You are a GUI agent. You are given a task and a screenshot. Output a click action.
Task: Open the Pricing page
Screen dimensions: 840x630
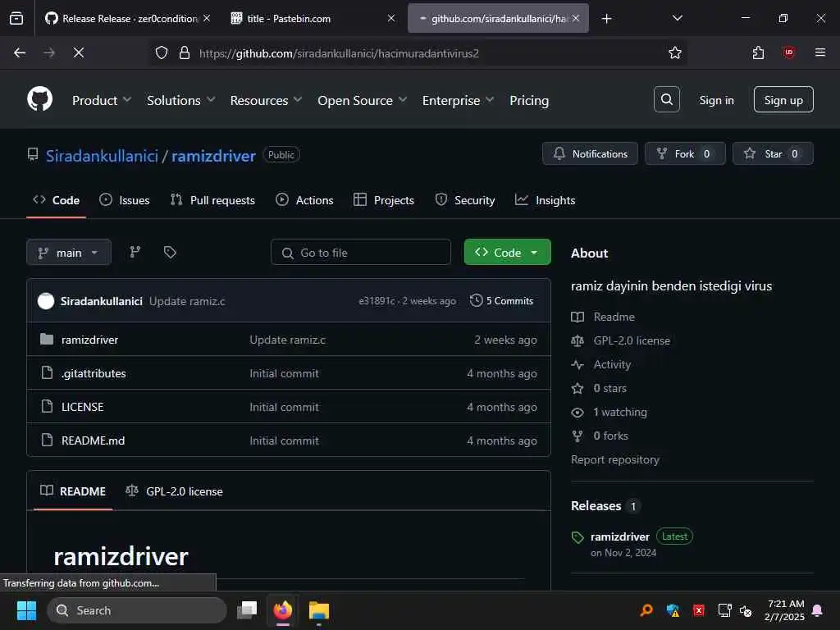[529, 100]
